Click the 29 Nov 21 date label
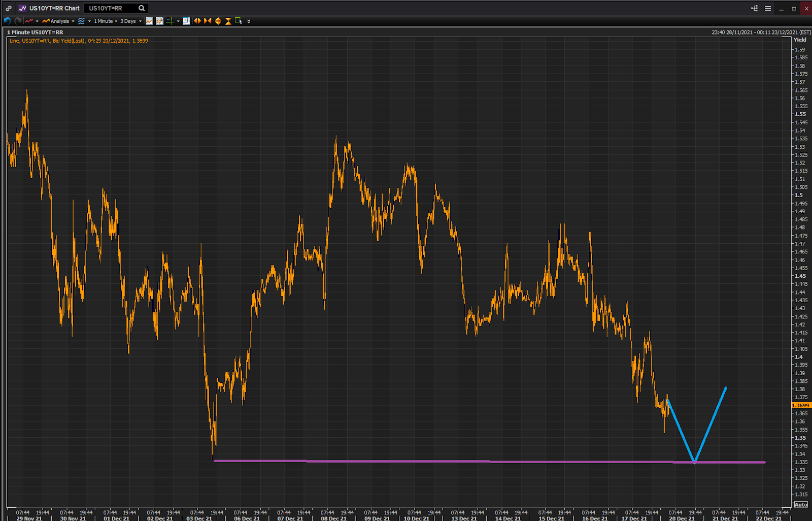 click(x=29, y=518)
